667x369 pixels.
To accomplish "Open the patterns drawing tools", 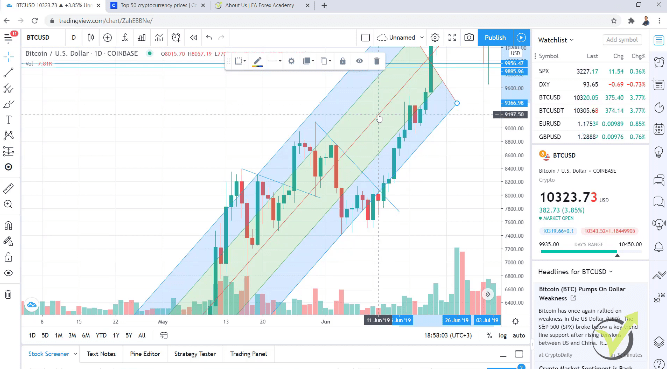I will coord(9,136).
